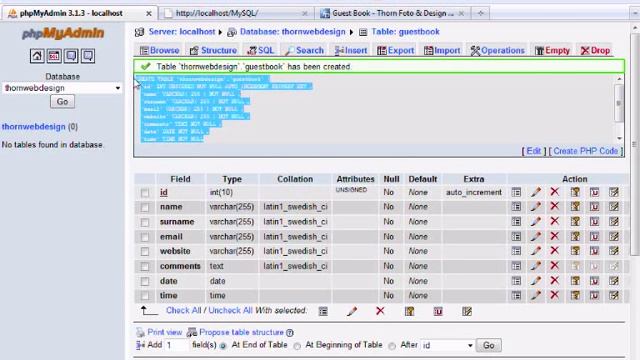Viewport: 640px width, 360px height.
Task: Drop the surname field with red X
Action: point(554,222)
